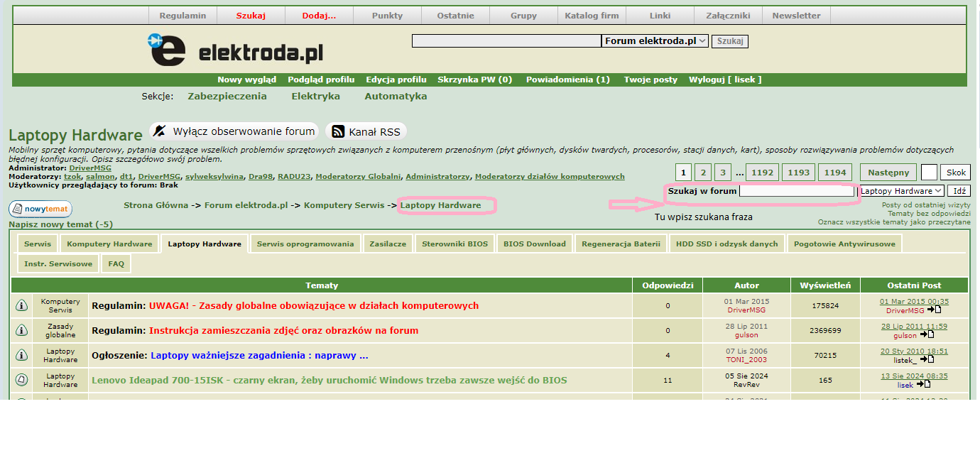
Task: Click the crossed-out icon on Wyłącz obserwowanie forum
Action: point(160,131)
